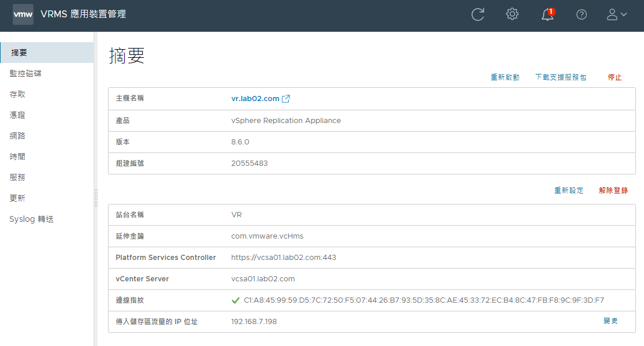Click the 產品 row label
This screenshot has height=346, width=644.
tap(123, 121)
